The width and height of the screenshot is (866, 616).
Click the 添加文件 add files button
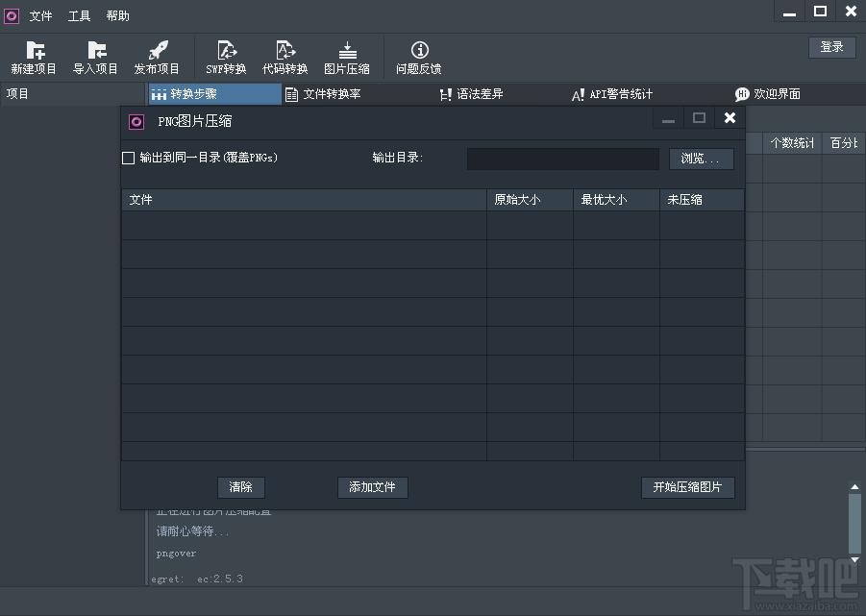[x=372, y=487]
